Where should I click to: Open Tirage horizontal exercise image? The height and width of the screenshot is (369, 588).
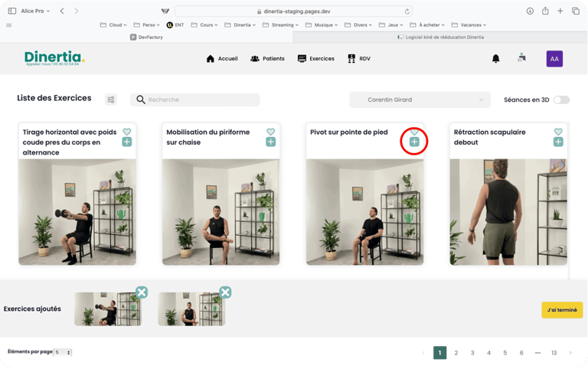77,212
